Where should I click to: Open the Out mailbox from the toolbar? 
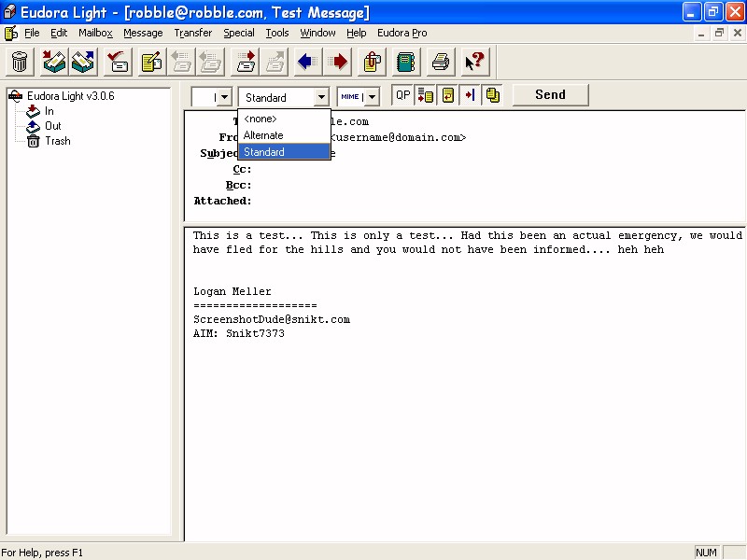pos(83,62)
